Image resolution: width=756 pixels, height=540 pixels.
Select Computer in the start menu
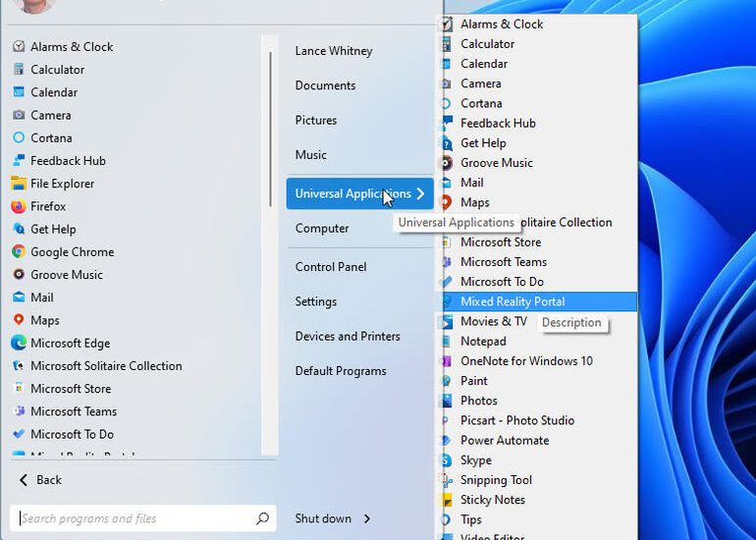(322, 228)
